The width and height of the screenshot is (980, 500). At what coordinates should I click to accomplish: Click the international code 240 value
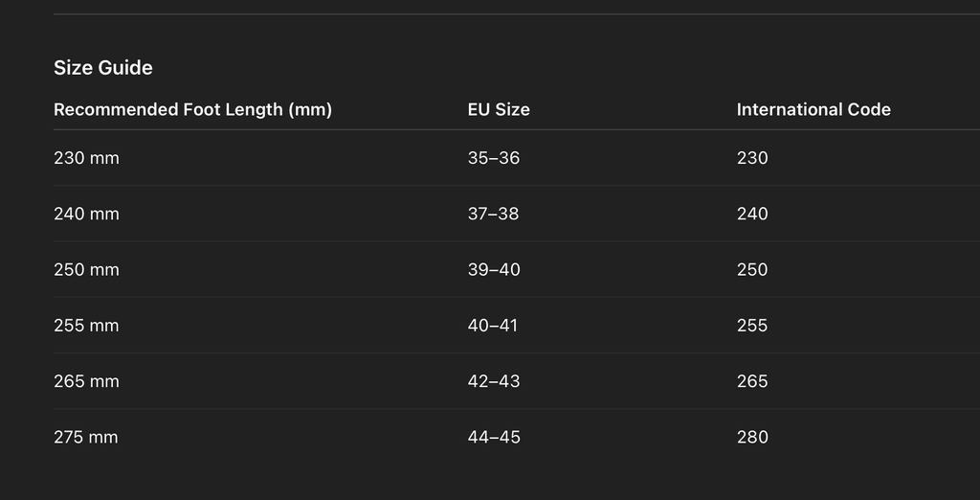[x=752, y=214]
